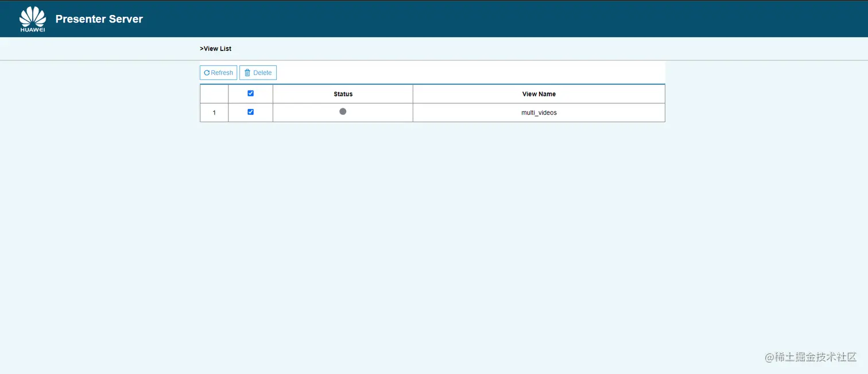
Task: Click the Presenter Server title
Action: [x=99, y=19]
